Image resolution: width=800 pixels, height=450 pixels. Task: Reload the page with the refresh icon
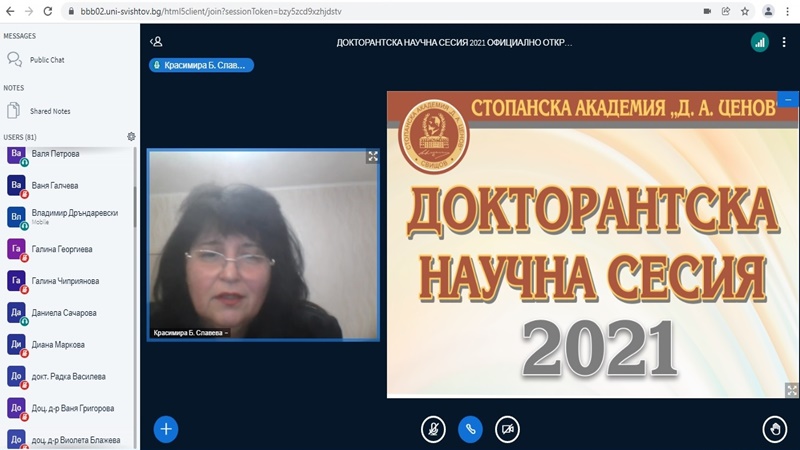47,11
